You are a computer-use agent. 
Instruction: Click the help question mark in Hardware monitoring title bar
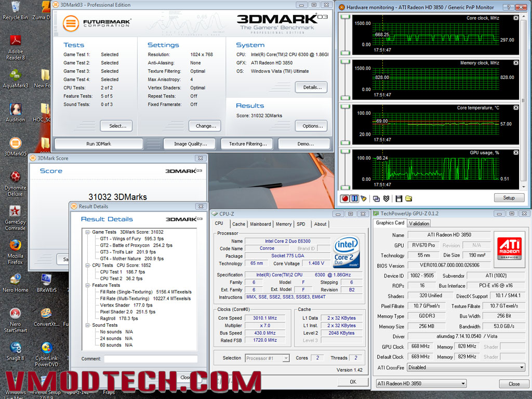coord(508,7)
